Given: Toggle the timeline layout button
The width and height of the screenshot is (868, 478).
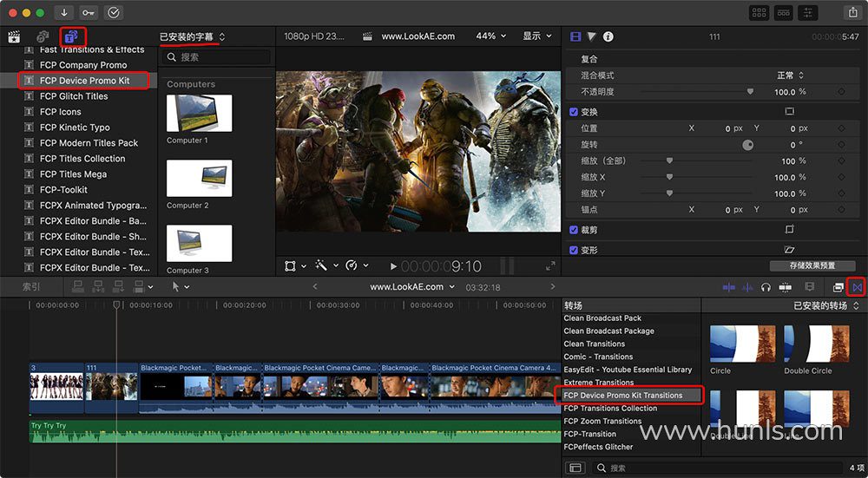Looking at the screenshot, I should tap(783, 12).
